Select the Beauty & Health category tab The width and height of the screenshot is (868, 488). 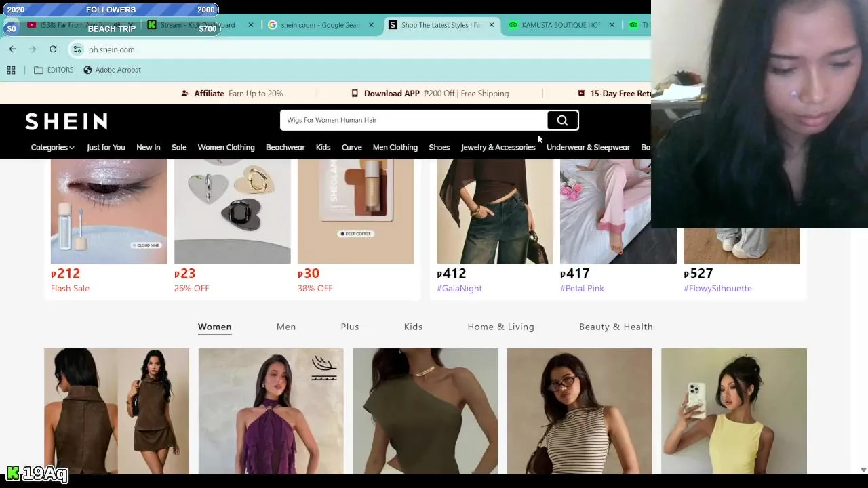(x=616, y=327)
